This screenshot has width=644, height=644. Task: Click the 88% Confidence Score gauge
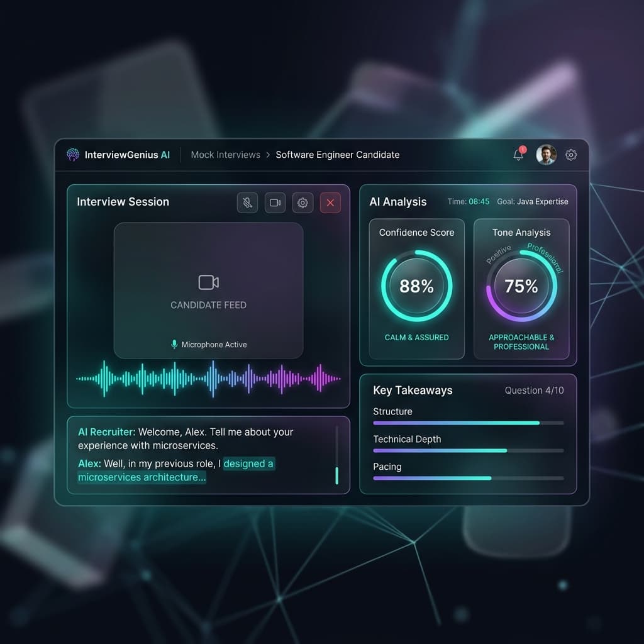[x=416, y=286]
